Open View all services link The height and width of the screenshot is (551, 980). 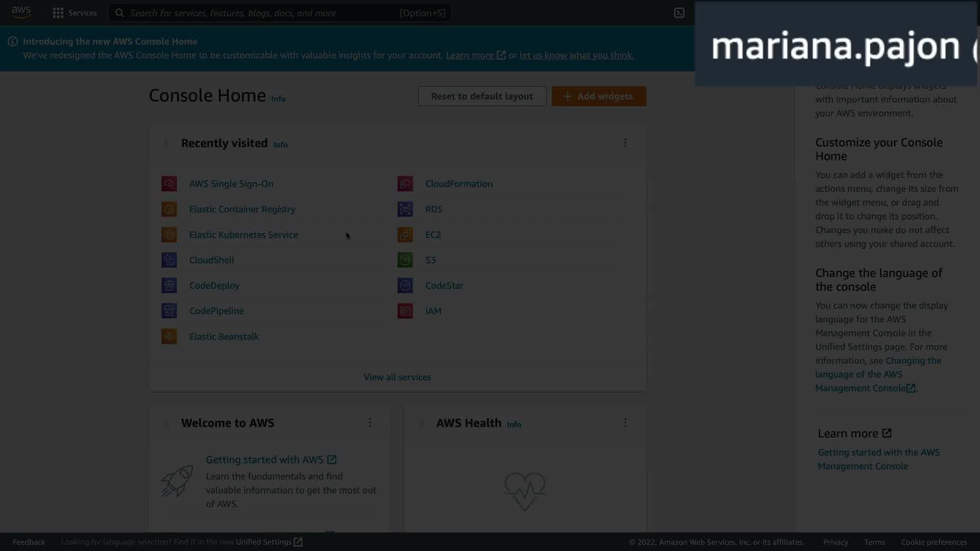(397, 377)
